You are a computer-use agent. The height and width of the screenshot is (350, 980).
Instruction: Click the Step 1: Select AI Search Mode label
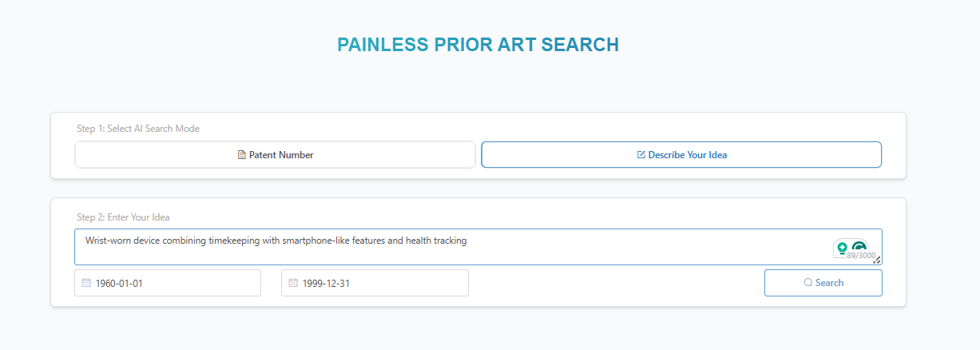(138, 129)
